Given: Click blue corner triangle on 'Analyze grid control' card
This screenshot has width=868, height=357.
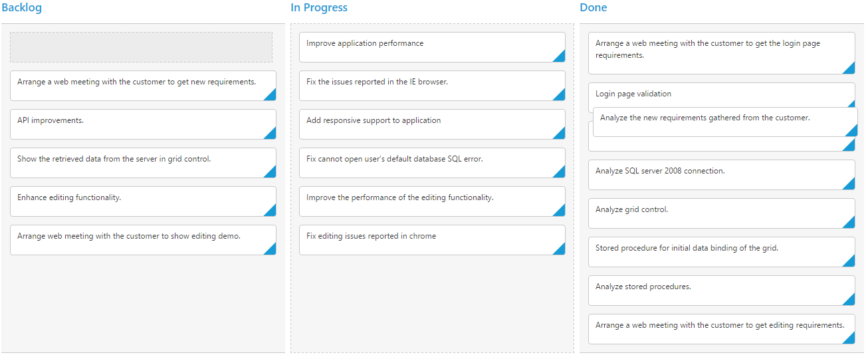Looking at the screenshot, I should [x=850, y=224].
